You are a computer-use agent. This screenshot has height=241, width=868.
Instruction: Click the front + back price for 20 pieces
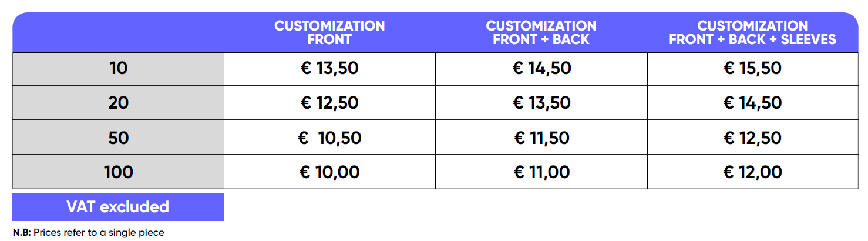[x=541, y=103]
